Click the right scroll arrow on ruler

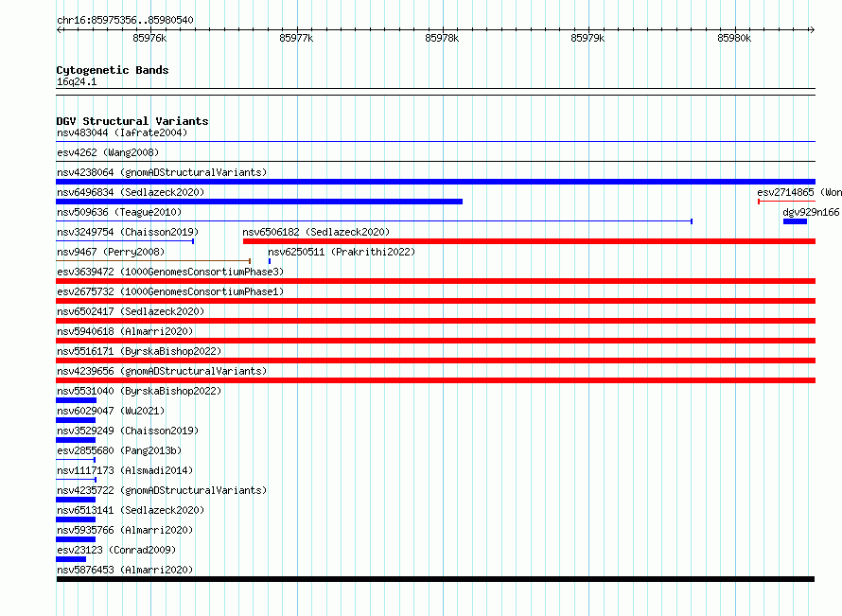812,29
